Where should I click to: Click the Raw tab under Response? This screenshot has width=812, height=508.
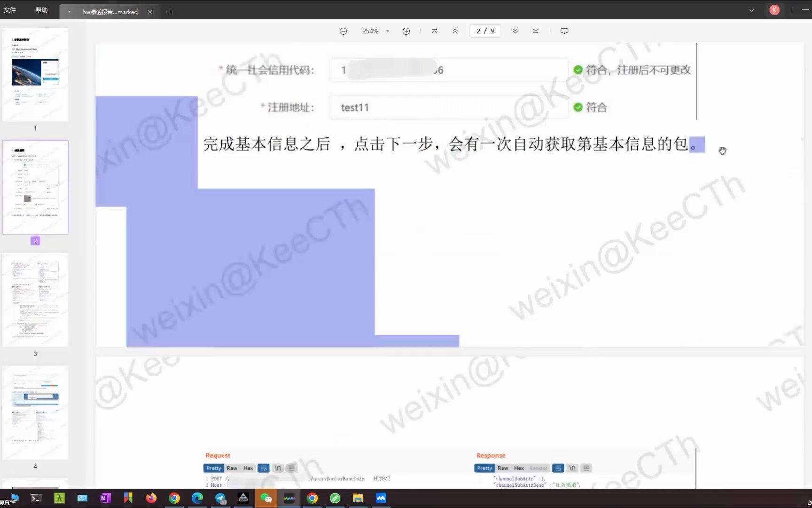point(503,468)
